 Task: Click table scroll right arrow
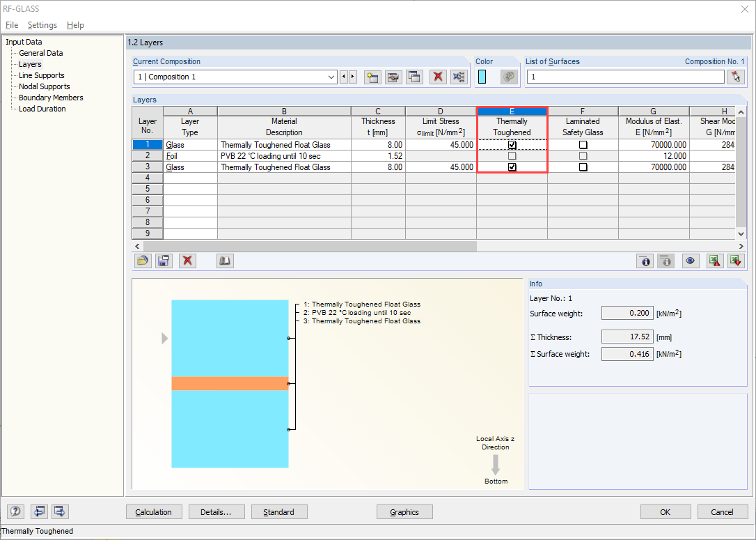(x=741, y=247)
